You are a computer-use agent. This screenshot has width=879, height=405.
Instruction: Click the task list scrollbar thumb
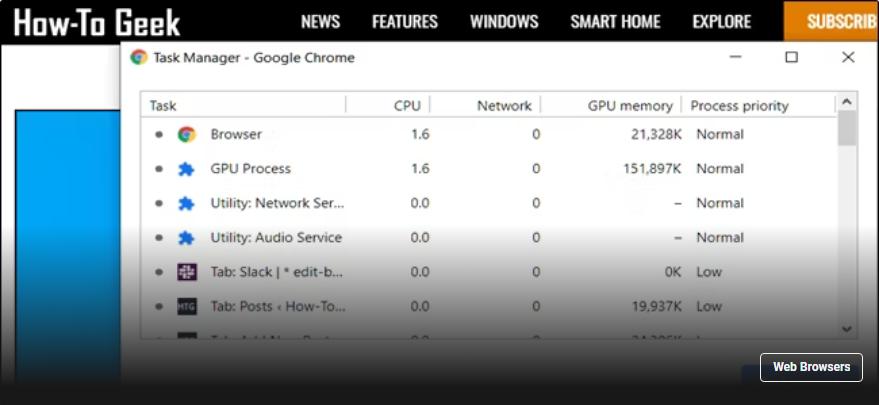click(846, 128)
